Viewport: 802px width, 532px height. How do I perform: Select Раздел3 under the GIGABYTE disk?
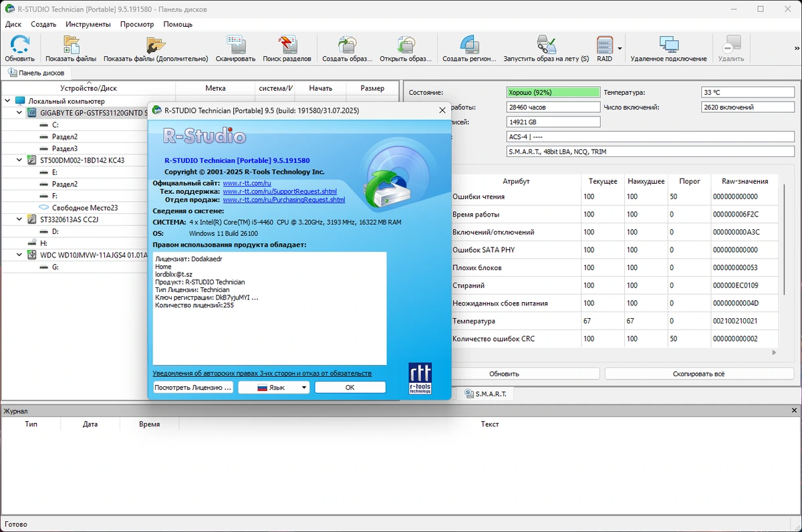pos(65,148)
